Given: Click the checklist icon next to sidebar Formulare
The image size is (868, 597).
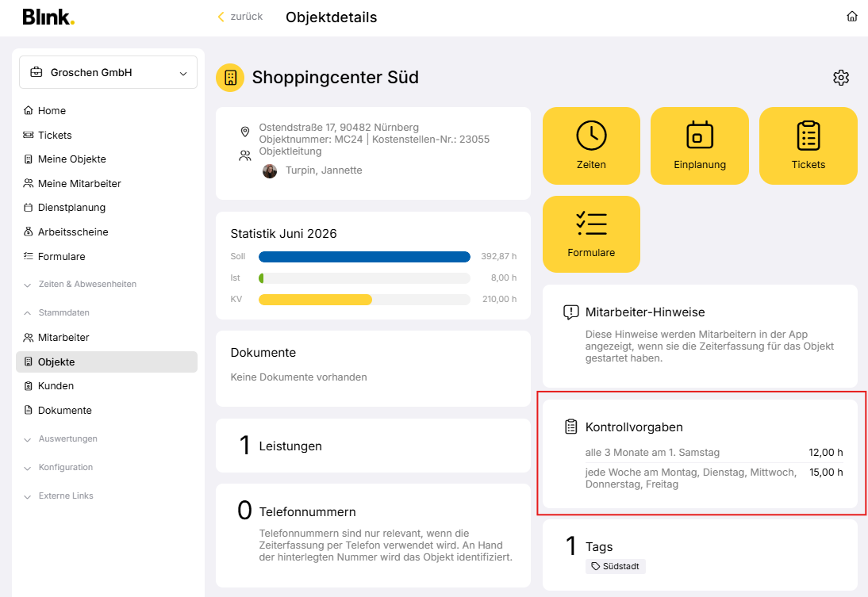Looking at the screenshot, I should tap(29, 256).
